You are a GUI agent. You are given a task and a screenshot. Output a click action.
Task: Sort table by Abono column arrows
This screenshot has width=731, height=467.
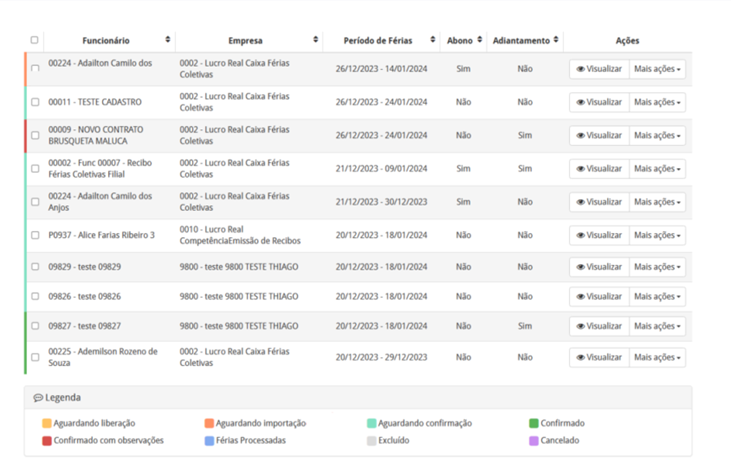[x=480, y=41]
